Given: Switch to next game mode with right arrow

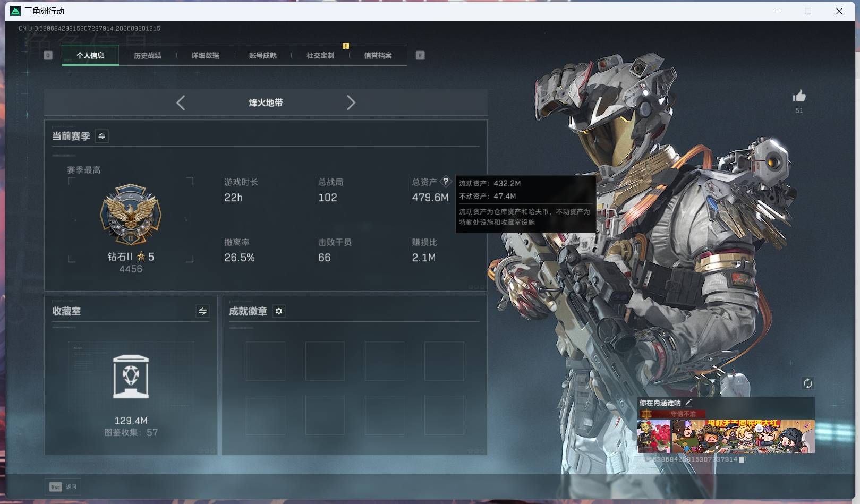Looking at the screenshot, I should point(351,102).
